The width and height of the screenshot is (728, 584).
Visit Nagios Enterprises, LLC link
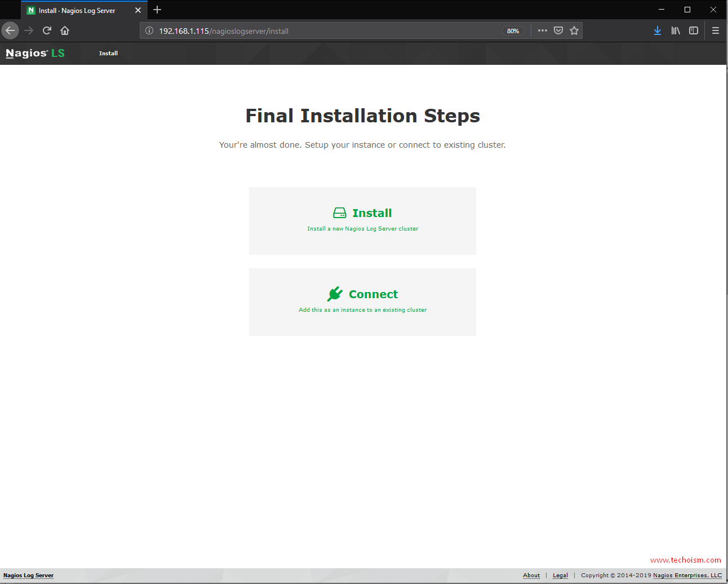(x=687, y=576)
